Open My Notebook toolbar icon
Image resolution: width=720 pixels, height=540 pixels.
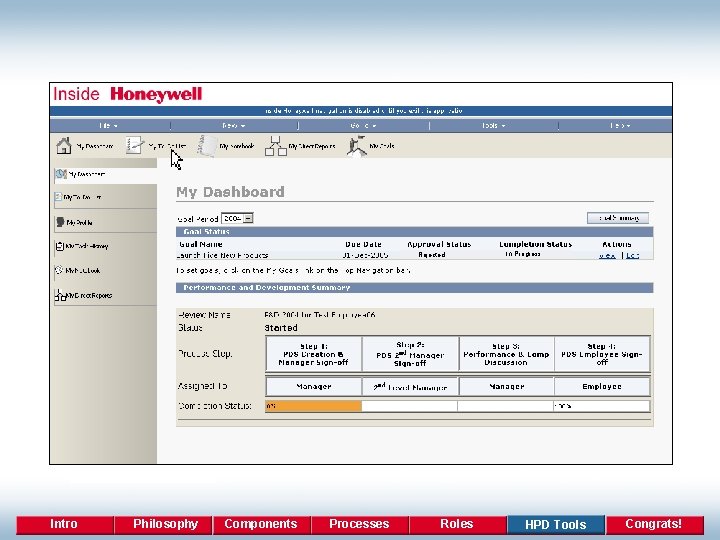tap(207, 146)
